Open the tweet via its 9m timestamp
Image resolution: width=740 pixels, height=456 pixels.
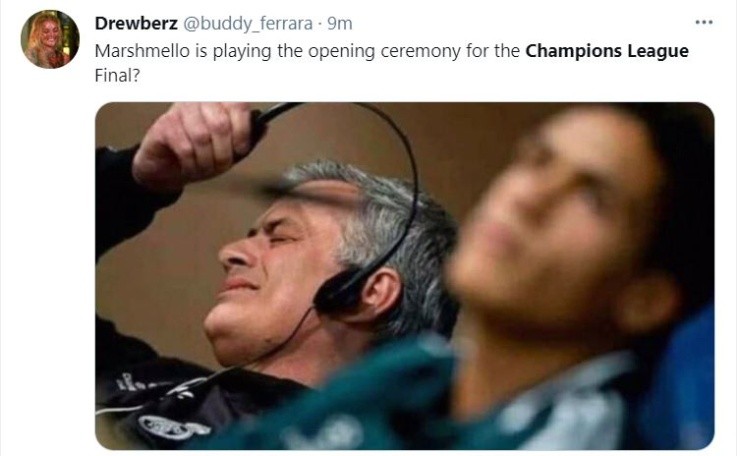(340, 23)
